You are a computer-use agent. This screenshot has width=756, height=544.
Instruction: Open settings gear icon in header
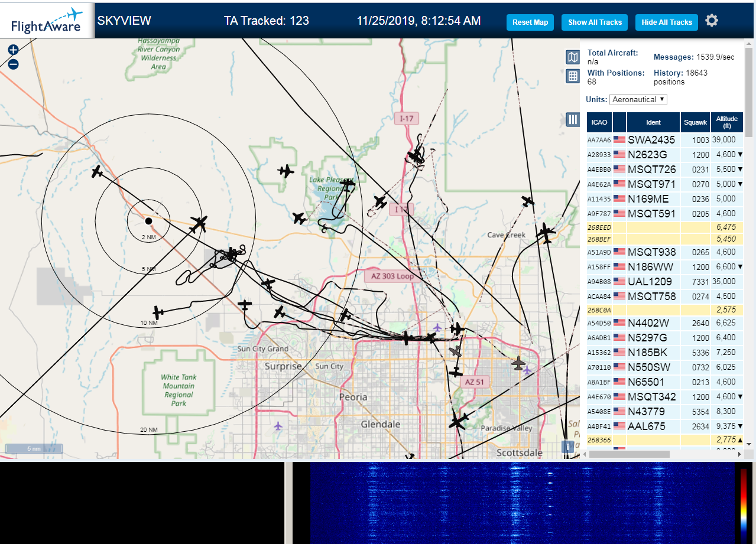pyautogui.click(x=712, y=21)
